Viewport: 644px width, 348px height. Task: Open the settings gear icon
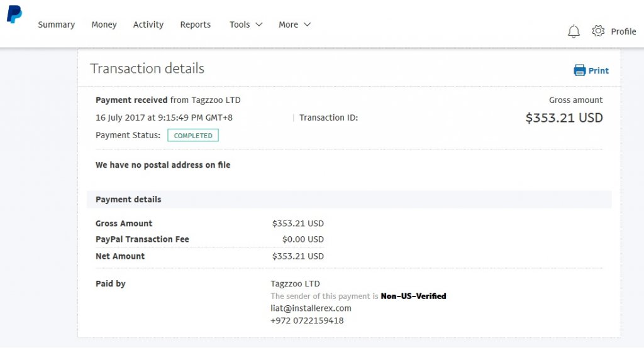(598, 31)
